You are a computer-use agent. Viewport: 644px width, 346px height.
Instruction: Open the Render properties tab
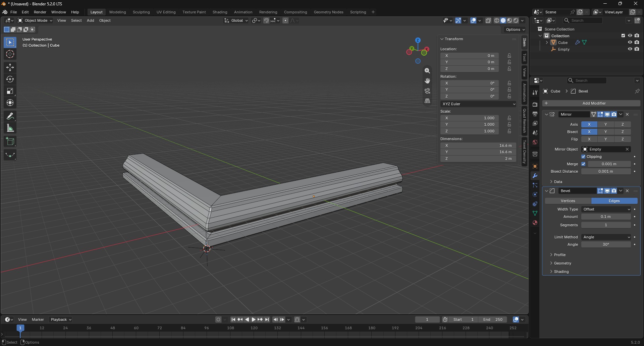tap(535, 105)
